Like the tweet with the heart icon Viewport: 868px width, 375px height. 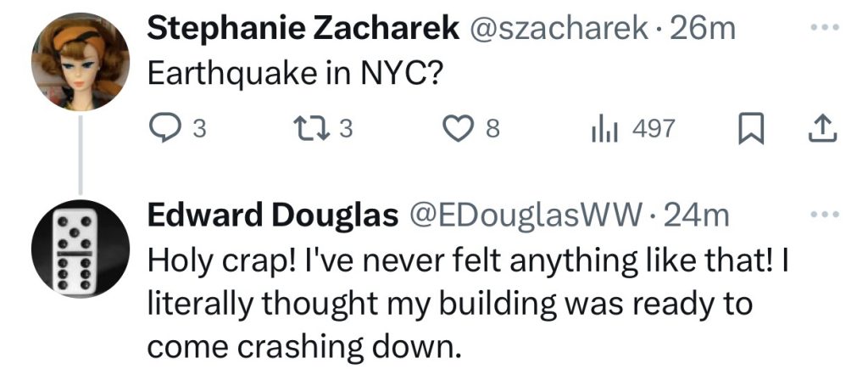(x=459, y=129)
